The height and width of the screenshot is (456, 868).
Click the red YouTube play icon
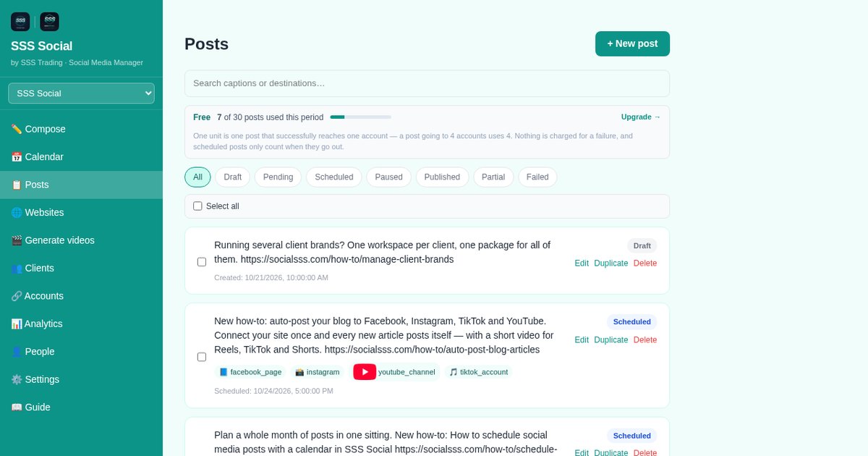click(365, 372)
